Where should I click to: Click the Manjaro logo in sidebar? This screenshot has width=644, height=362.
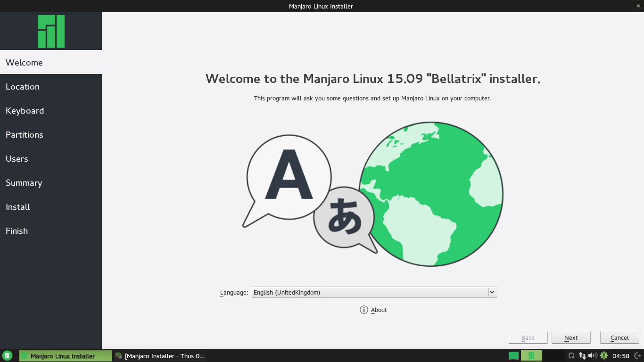pos(51,32)
